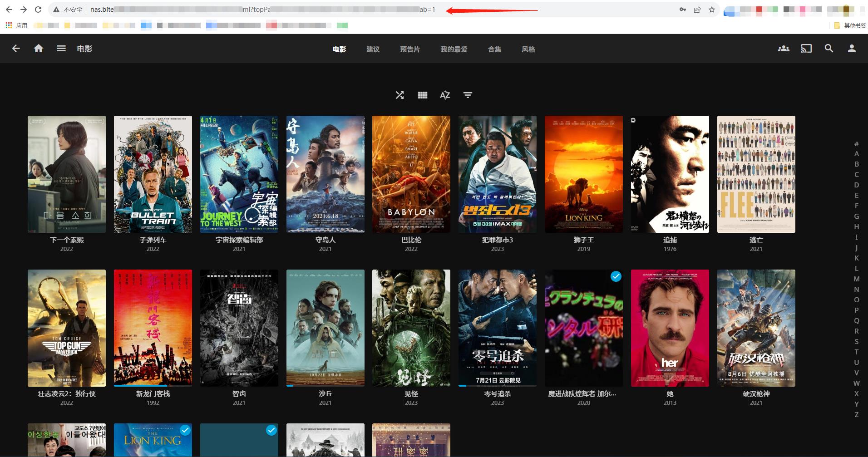
Task: Click the playback progress bar under 新龙门客栈 poster
Action: pyautogui.click(x=153, y=386)
